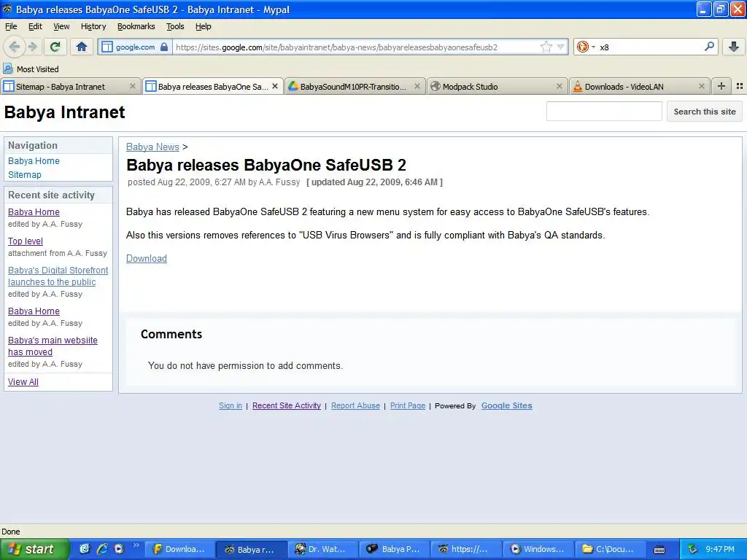Screen dimensions: 747x560
Task: Close the BabyaSoundM10PR tab
Action: [417, 86]
